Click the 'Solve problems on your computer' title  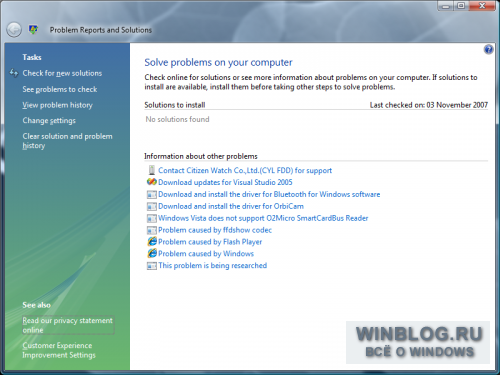tap(218, 62)
